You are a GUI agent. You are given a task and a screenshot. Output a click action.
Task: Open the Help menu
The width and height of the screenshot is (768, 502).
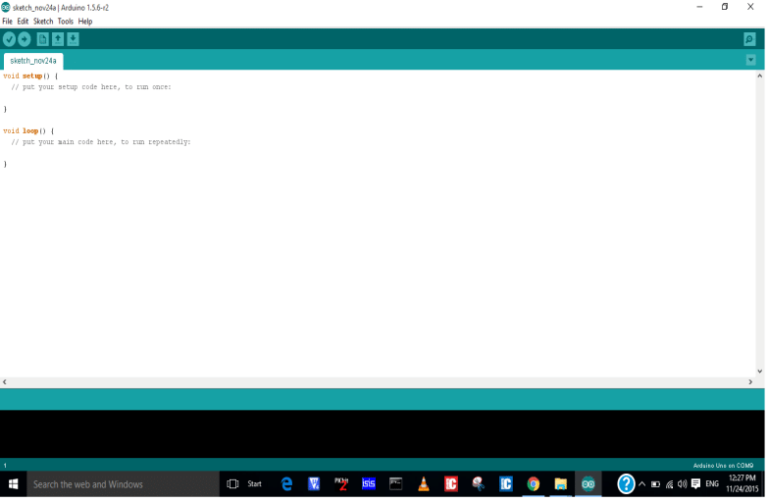pos(85,21)
